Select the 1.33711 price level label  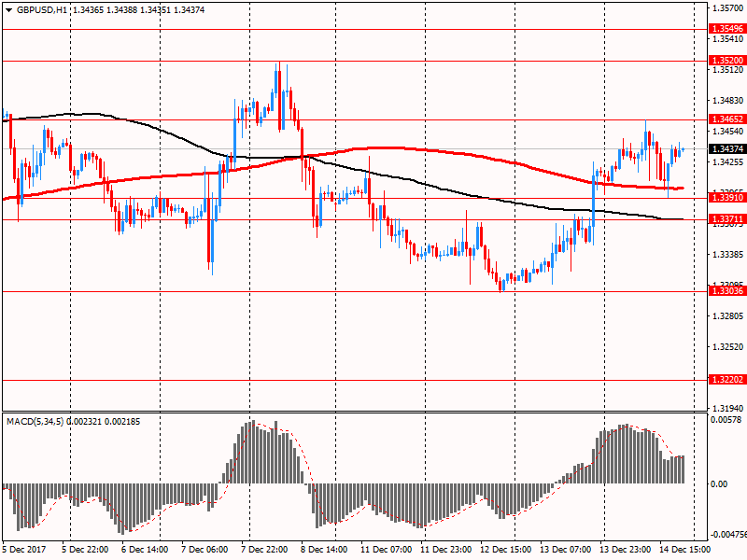727,218
